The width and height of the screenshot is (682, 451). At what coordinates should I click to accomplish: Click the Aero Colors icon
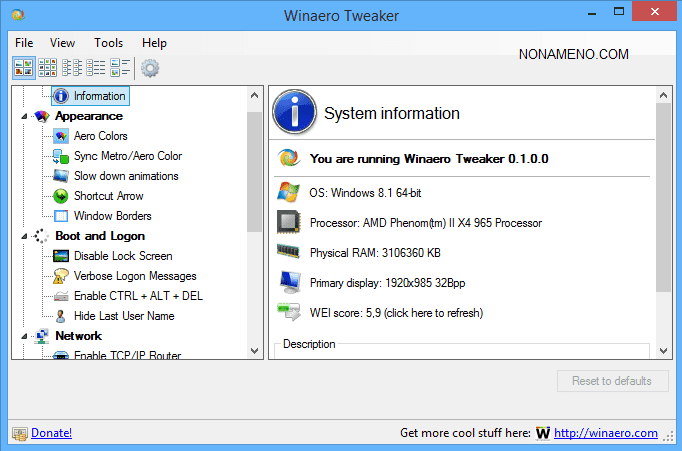pyautogui.click(x=61, y=136)
